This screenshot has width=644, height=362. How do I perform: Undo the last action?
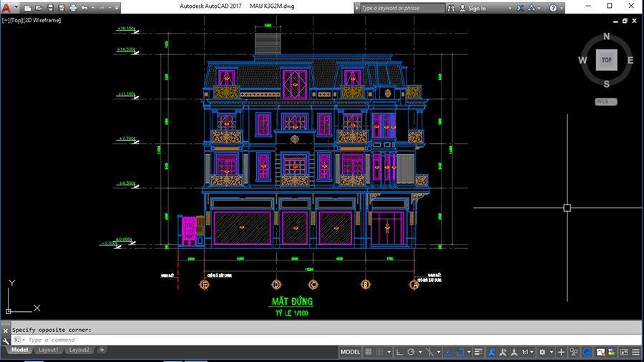pyautogui.click(x=84, y=8)
